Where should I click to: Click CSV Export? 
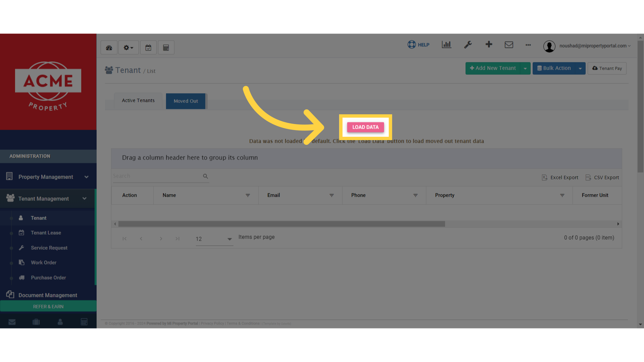(x=602, y=177)
